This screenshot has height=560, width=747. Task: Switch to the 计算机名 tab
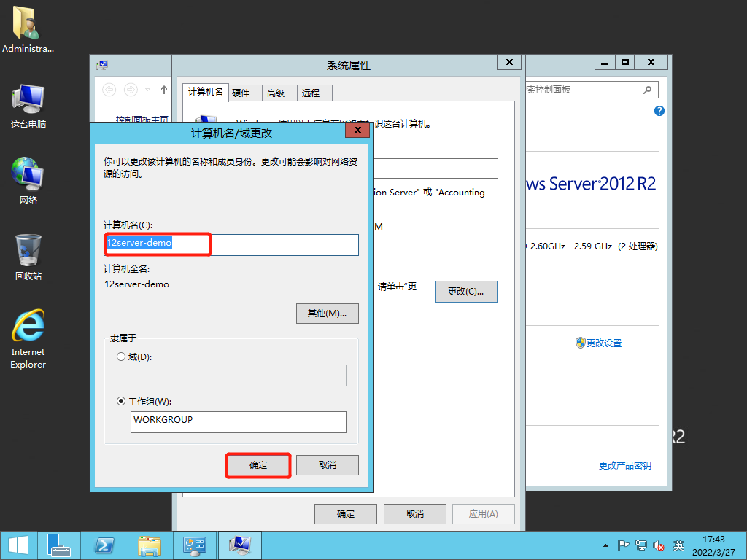[205, 92]
